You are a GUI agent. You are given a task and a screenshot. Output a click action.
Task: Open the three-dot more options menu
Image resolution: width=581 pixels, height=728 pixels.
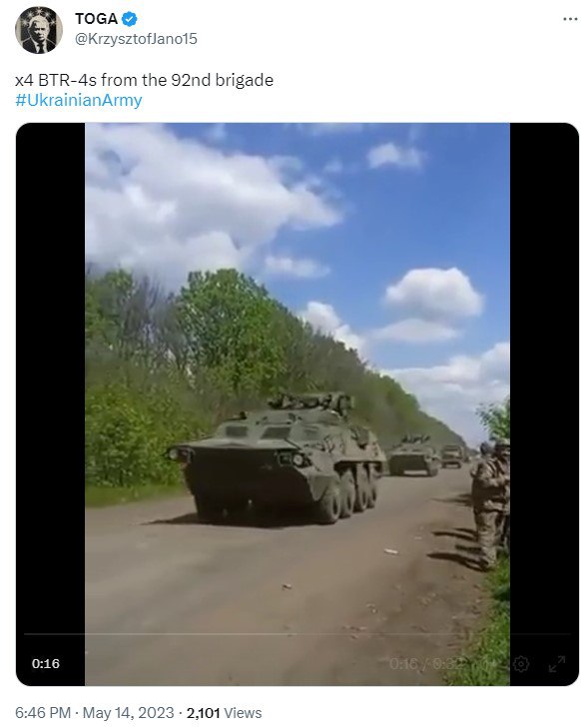(570, 19)
